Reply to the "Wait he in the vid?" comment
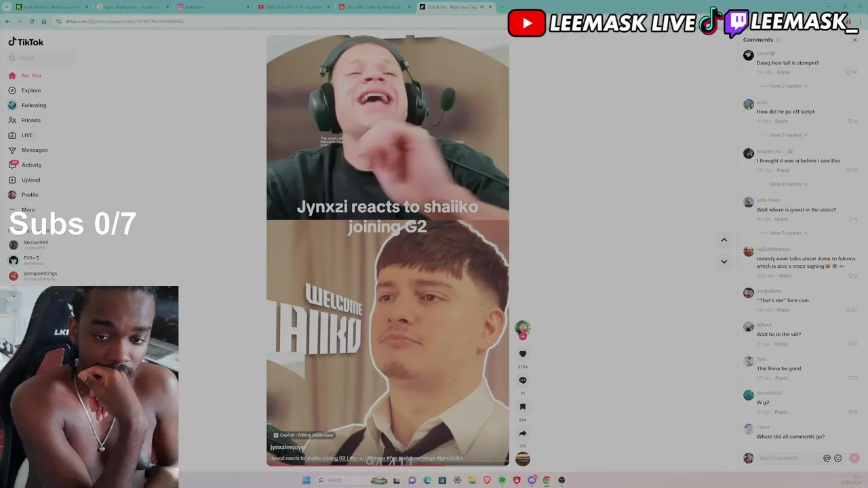Viewport: 868px width, 488px height. click(x=781, y=344)
